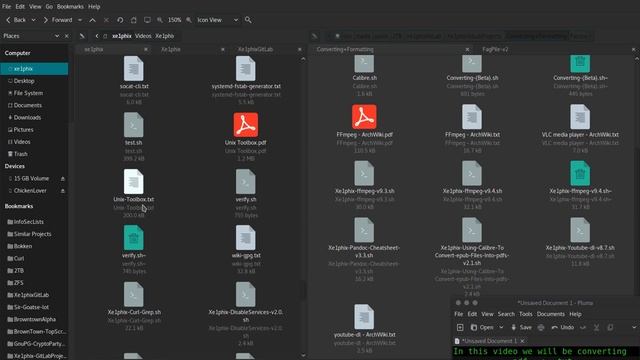Click the Xe1phix-Pandoc-Cheatsheet-v3.3.sh file name
Viewport: 640px width, 360px height.
pos(364,251)
